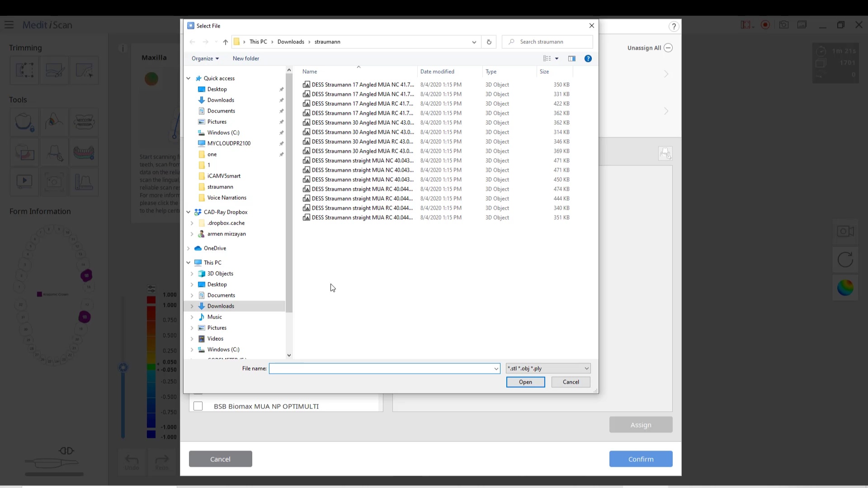Click the help question mark in Medit window
868x488 pixels.
point(674,27)
